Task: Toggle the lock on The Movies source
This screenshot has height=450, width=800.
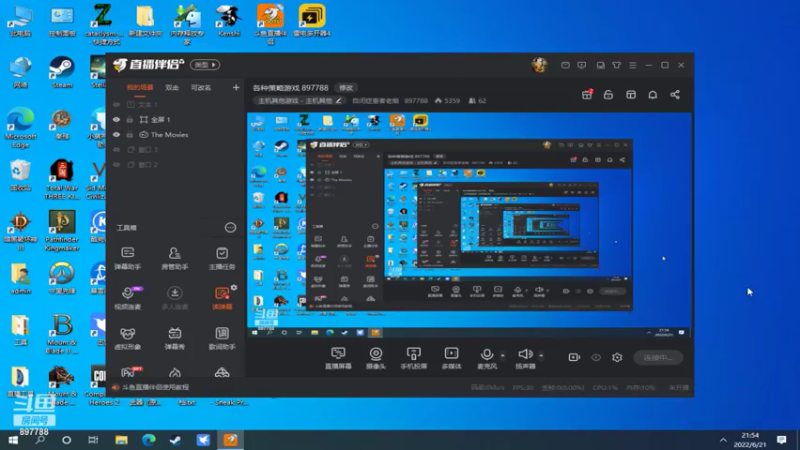Action: [130, 135]
